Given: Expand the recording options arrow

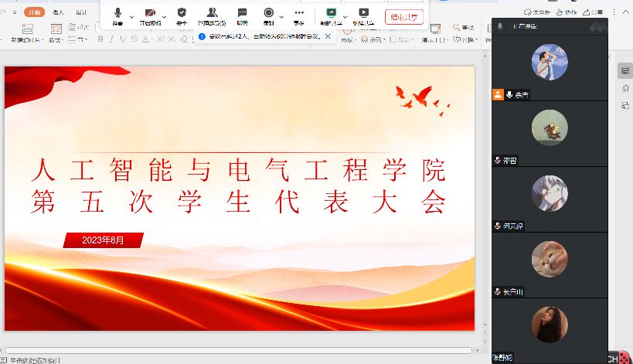Looking at the screenshot, I should click(x=282, y=16).
